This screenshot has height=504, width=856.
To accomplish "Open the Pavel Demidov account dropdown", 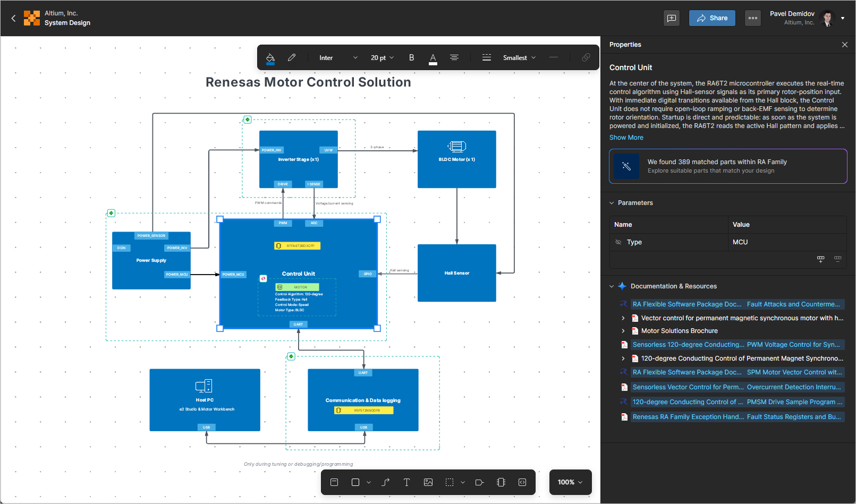I will [x=843, y=18].
